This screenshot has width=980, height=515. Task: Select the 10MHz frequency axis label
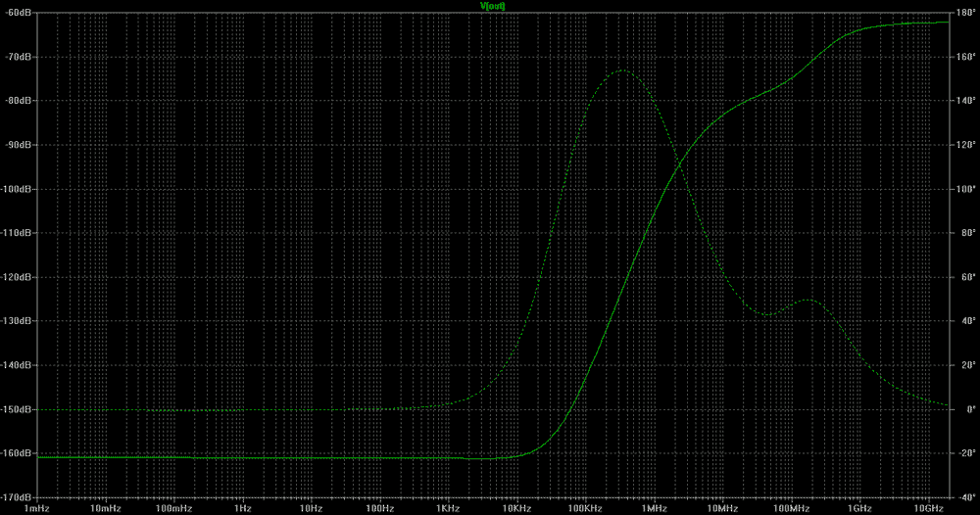[x=722, y=509]
